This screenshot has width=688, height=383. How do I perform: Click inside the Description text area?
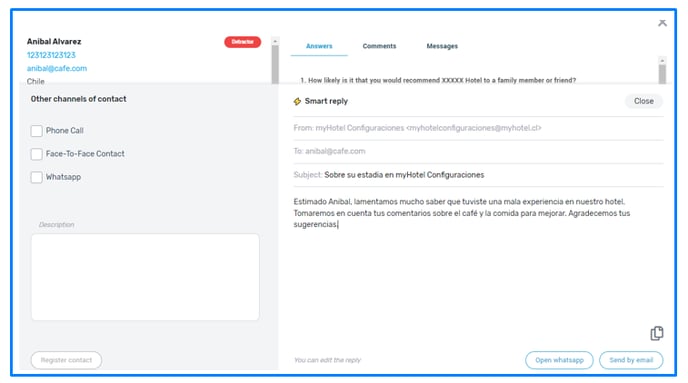pyautogui.click(x=145, y=277)
